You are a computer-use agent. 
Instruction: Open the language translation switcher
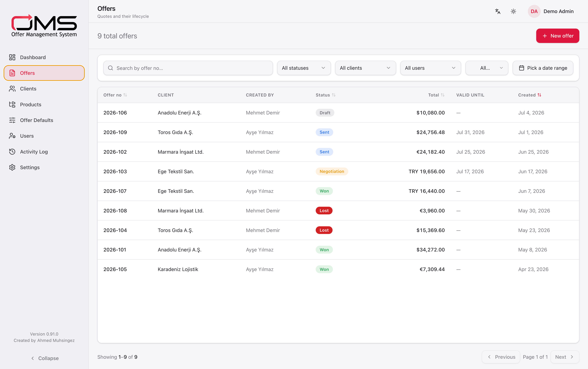(x=498, y=11)
